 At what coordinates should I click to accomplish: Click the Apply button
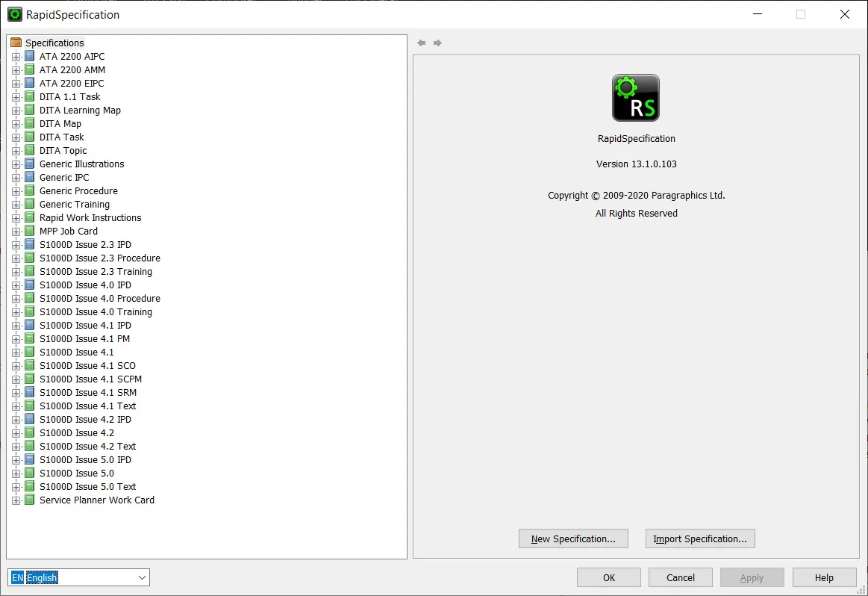(752, 578)
